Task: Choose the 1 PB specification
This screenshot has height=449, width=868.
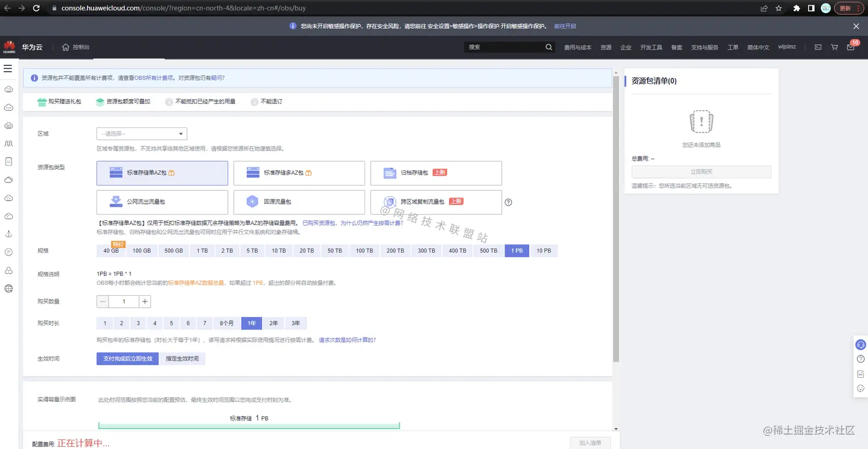Action: coord(517,251)
